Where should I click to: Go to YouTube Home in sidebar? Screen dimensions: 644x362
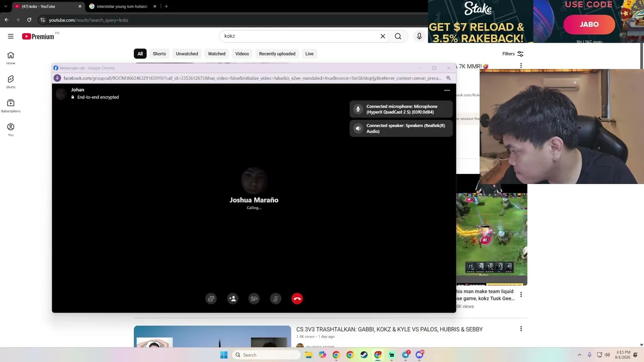pos(11,58)
